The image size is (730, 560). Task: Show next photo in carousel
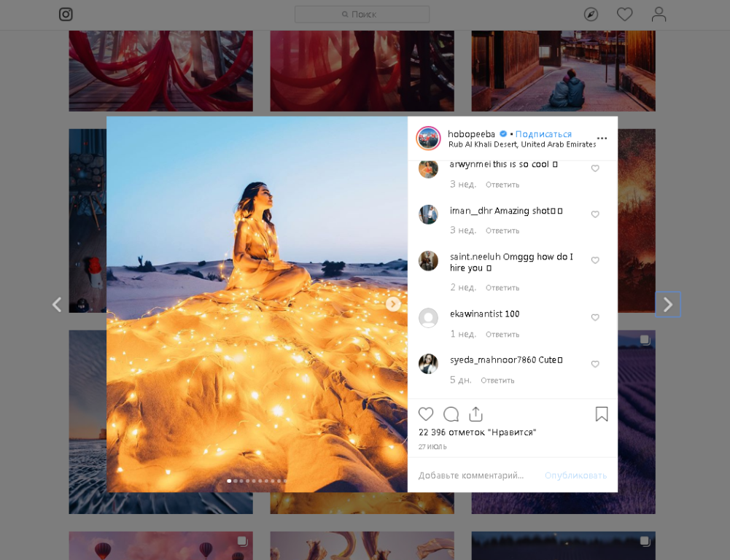pos(393,304)
